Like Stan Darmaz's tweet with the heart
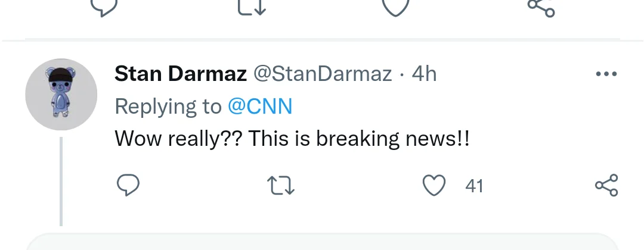This screenshot has width=644, height=250. (x=434, y=186)
